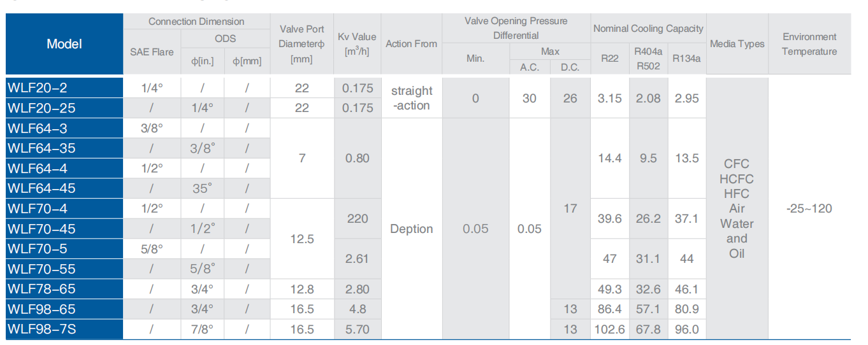Click the Model column header
This screenshot has height=345, width=868.
pos(64,44)
